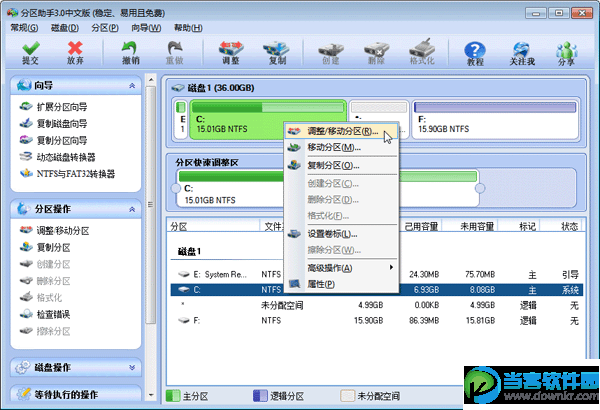The image size is (600, 410).
Task: Open 复制磁盘向导 in wizard panel
Action: coord(54,124)
